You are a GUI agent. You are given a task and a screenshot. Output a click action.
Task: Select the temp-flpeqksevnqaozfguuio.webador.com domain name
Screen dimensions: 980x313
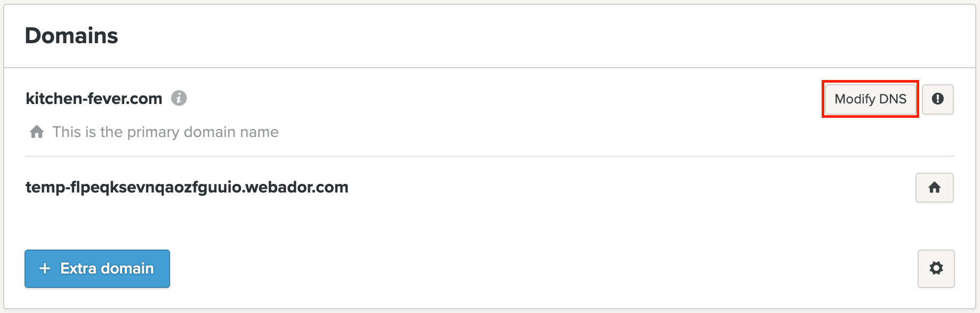click(187, 187)
